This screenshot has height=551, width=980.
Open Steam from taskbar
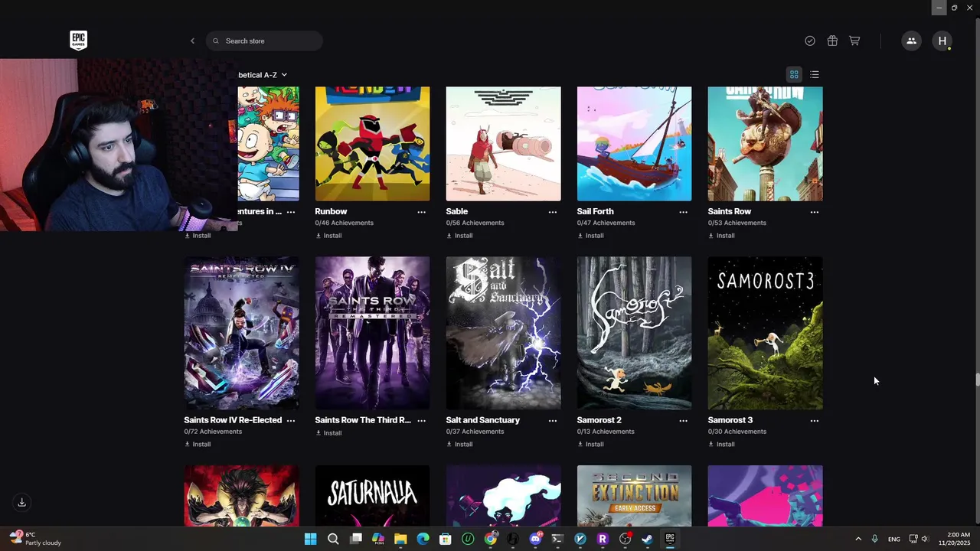click(x=647, y=539)
